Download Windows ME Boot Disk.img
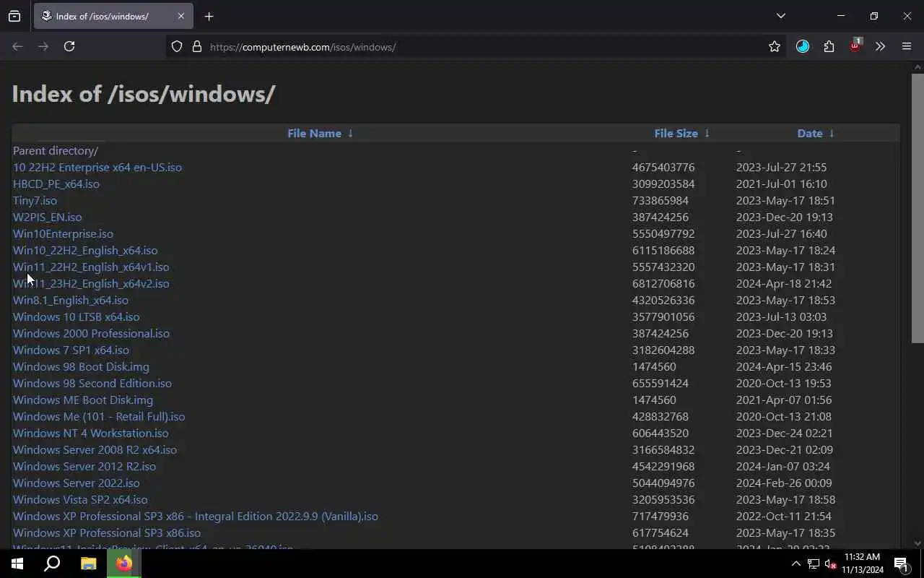The height and width of the screenshot is (578, 924). tap(83, 400)
